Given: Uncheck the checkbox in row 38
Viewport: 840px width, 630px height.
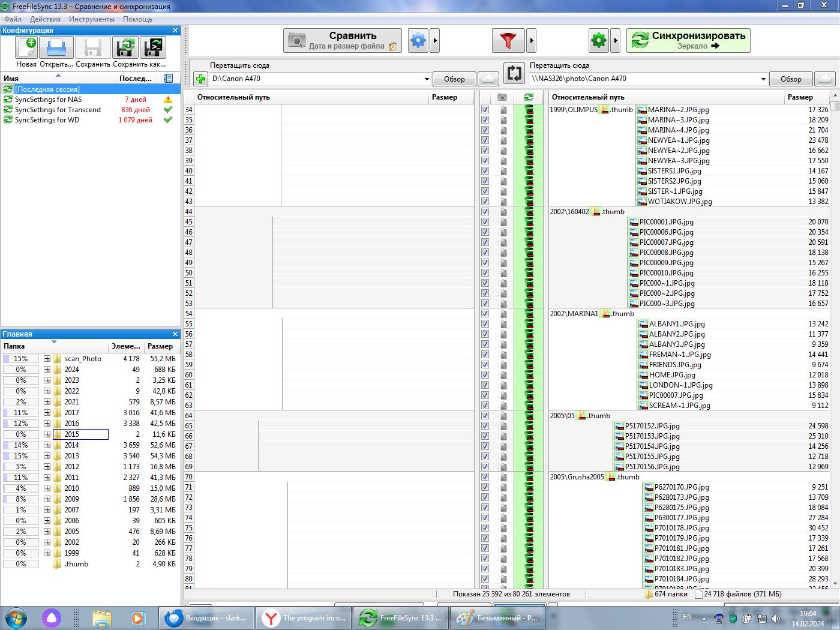Looking at the screenshot, I should point(485,151).
